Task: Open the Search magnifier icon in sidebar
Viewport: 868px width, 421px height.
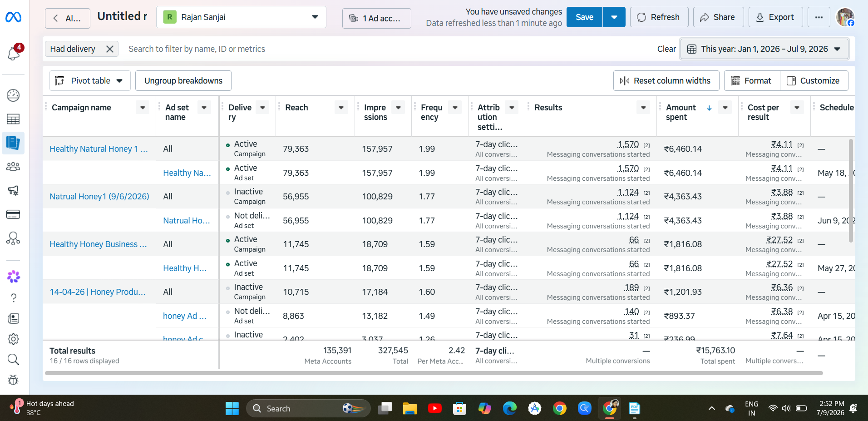Action: 14,360
